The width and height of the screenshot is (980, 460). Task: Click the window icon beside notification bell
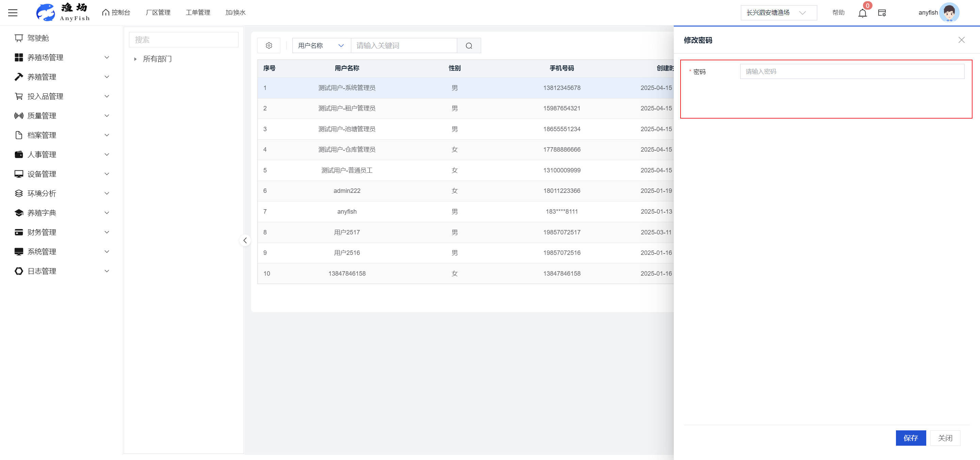coord(882,13)
